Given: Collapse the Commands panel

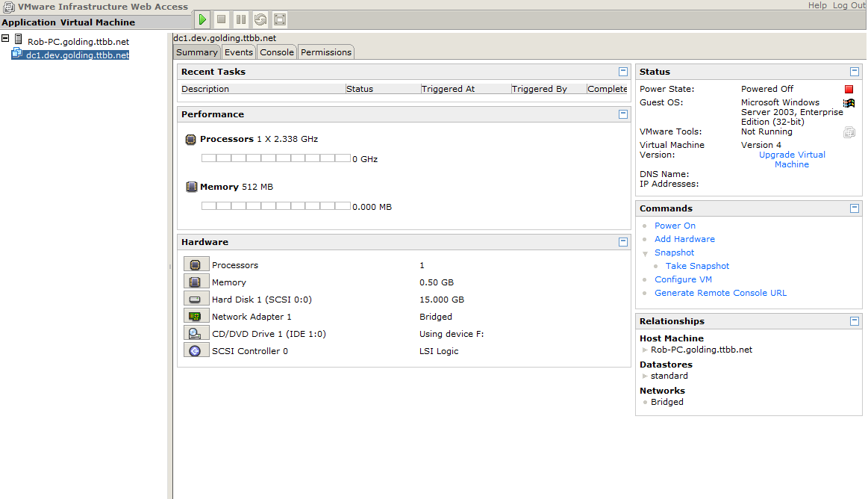Looking at the screenshot, I should [x=854, y=208].
